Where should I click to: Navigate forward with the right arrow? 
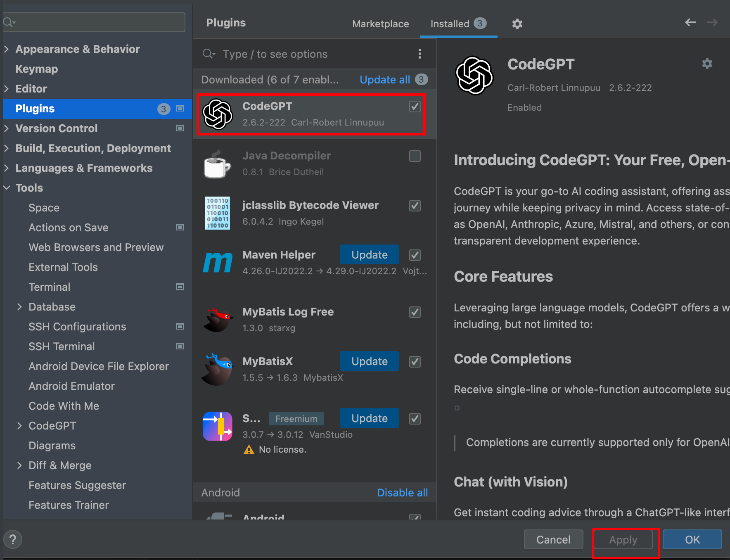[713, 22]
